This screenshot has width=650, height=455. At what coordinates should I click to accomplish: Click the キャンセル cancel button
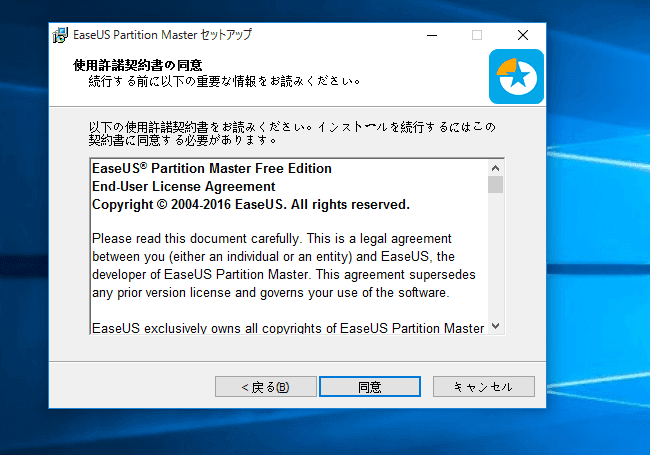[484, 387]
